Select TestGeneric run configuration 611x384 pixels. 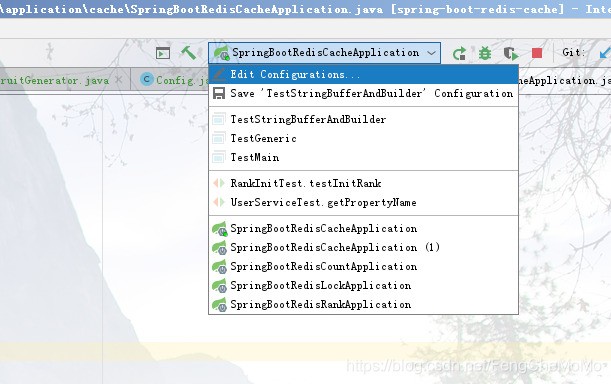point(363,138)
